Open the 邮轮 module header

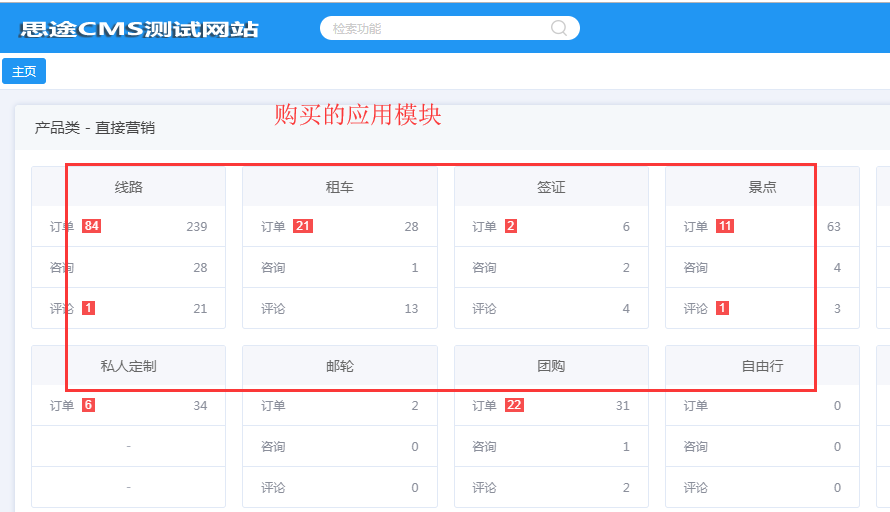click(340, 366)
